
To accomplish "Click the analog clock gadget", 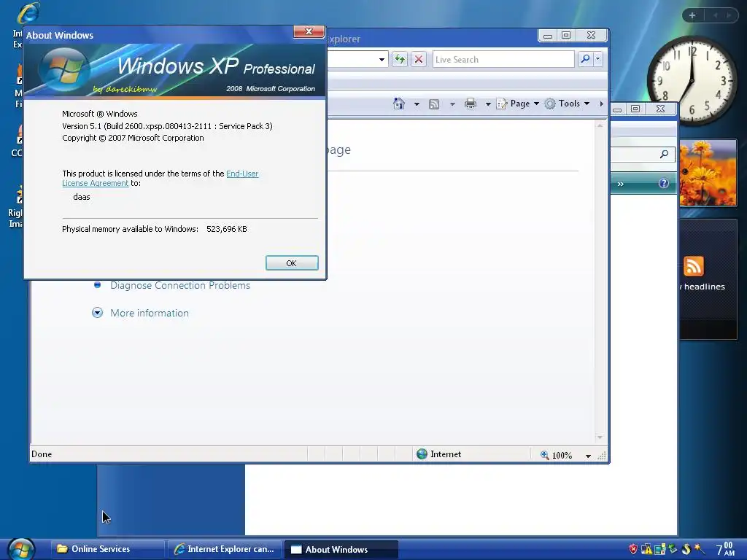I will pos(692,81).
